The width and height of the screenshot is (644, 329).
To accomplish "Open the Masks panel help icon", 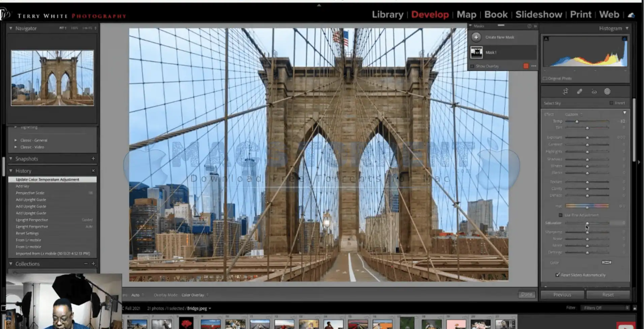I will [x=529, y=26].
